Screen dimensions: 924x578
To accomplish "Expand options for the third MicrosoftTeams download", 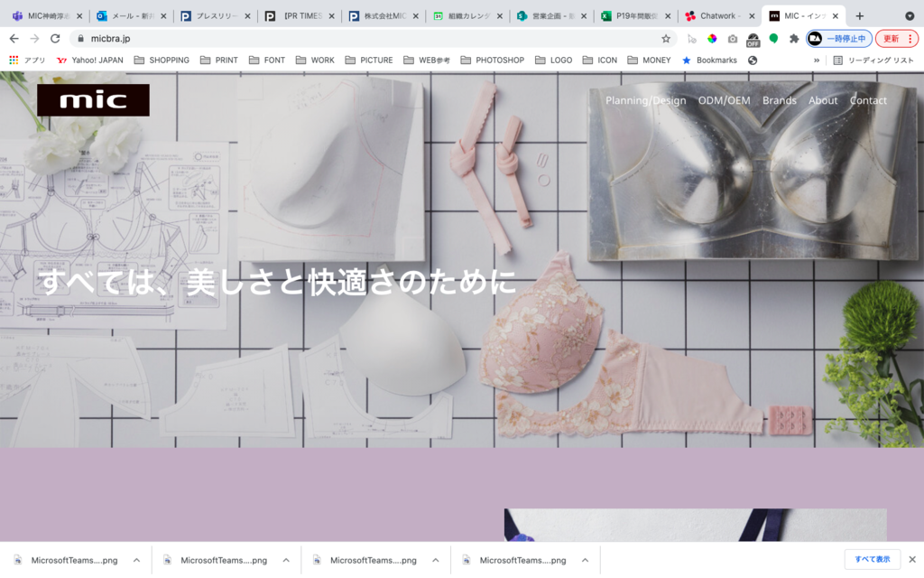I will [436, 560].
